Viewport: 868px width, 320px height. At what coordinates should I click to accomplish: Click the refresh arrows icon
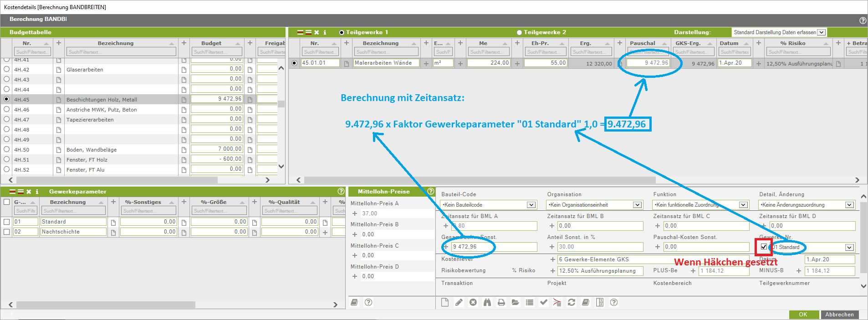click(572, 303)
